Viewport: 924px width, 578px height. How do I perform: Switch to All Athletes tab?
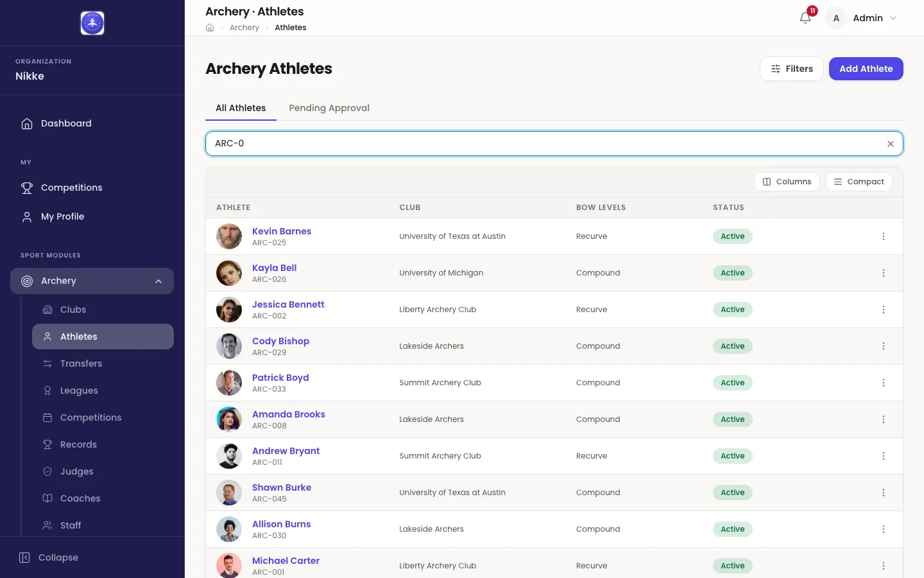(241, 108)
